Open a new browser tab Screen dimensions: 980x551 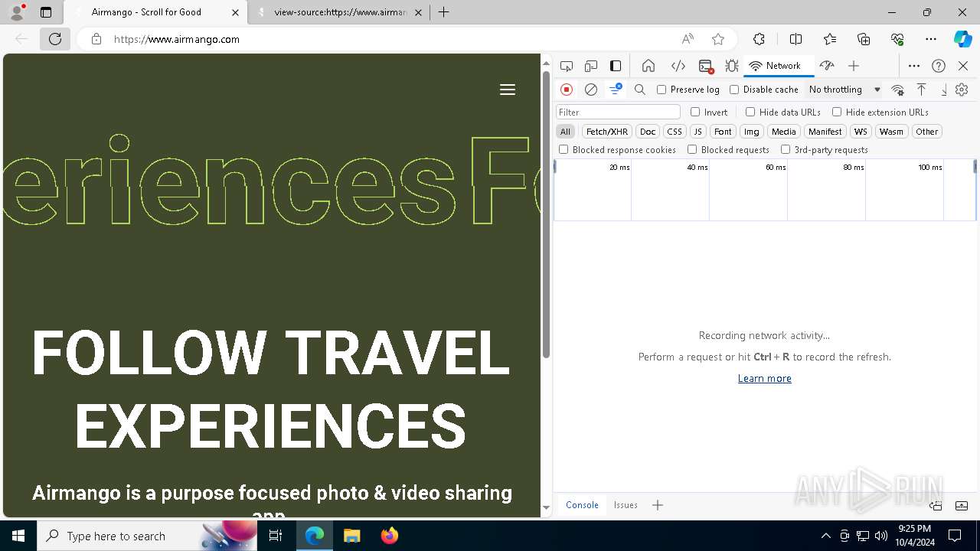point(444,12)
